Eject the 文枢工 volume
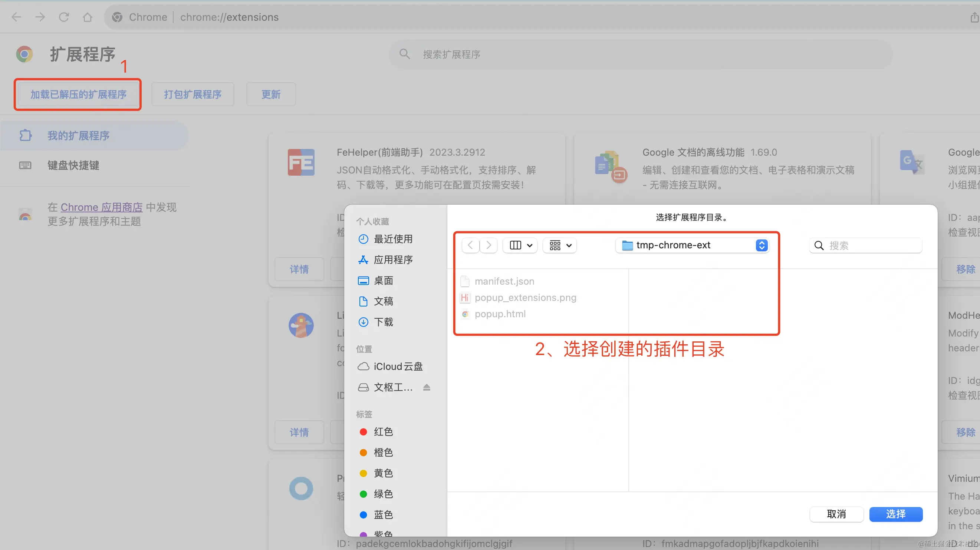Image resolution: width=980 pixels, height=550 pixels. 427,387
